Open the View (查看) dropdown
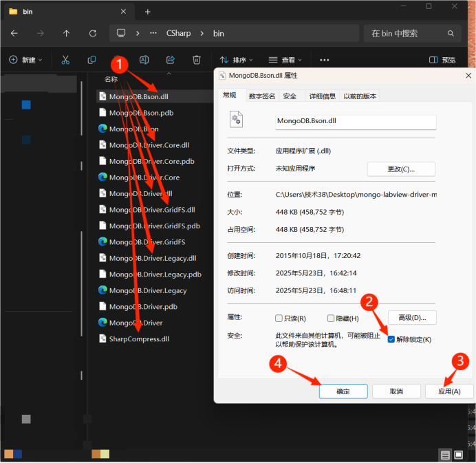Viewport: 476px width, 463px height. coord(285,60)
